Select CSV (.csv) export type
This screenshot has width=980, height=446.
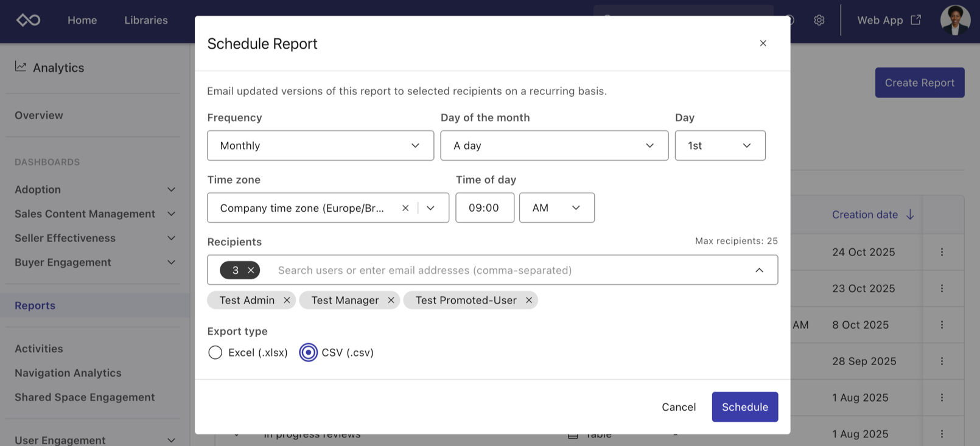(x=308, y=352)
